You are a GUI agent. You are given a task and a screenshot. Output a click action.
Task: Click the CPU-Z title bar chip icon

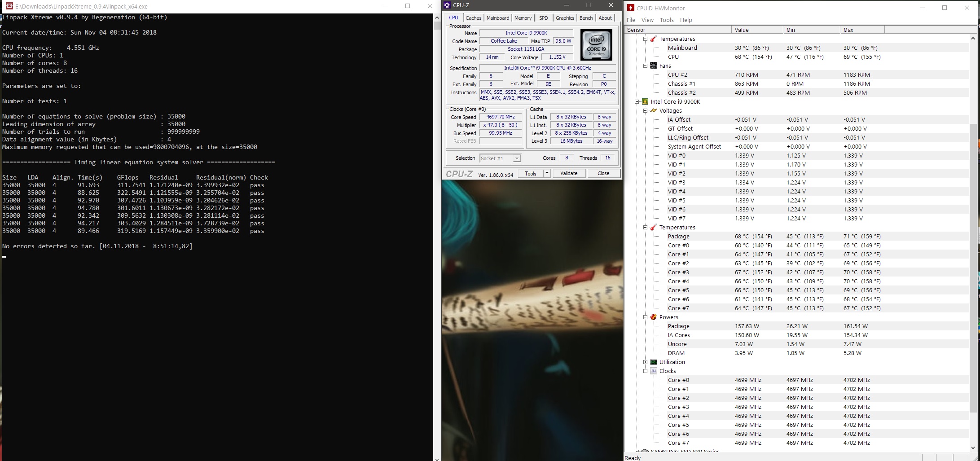[447, 5]
